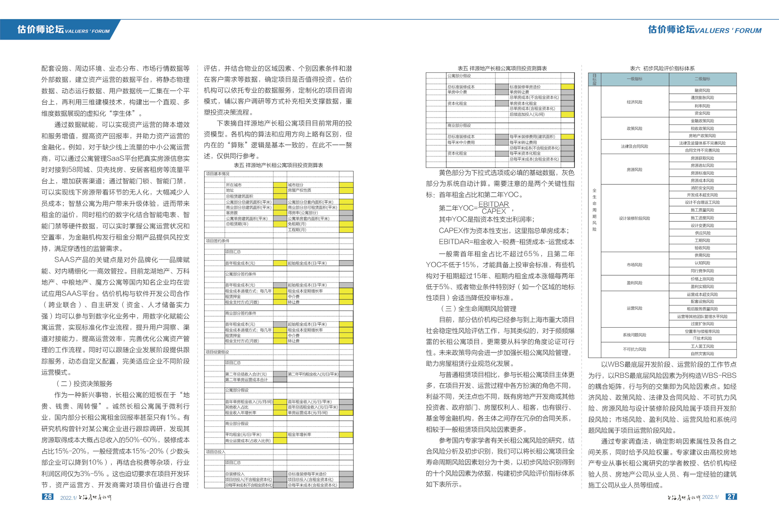Click the '房源获取风险' table cell
This screenshot has height=532, width=779.
pyautogui.click(x=703, y=158)
